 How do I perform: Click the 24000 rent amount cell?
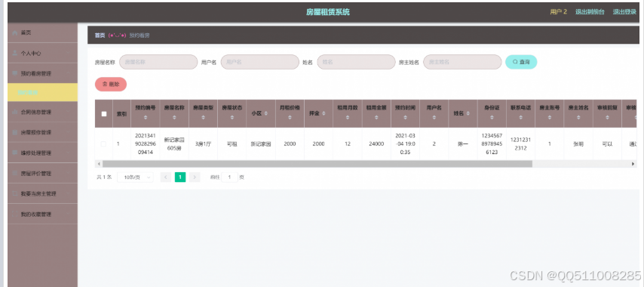pyautogui.click(x=376, y=144)
